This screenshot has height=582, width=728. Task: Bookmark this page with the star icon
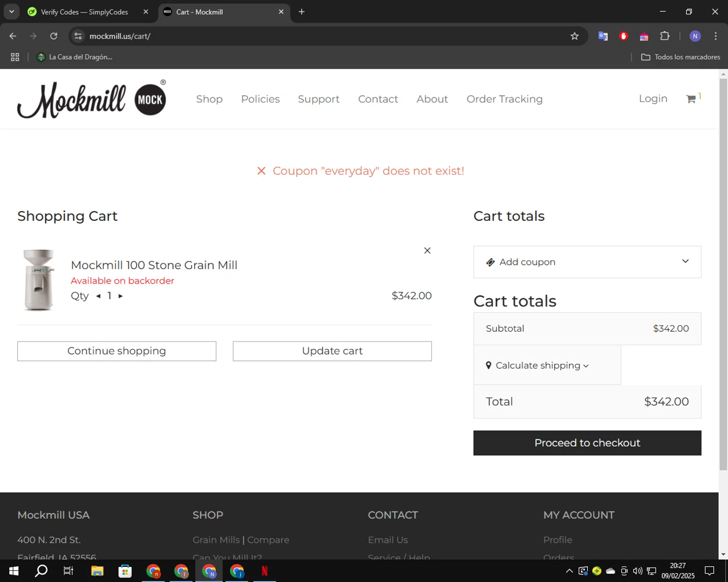tap(575, 36)
